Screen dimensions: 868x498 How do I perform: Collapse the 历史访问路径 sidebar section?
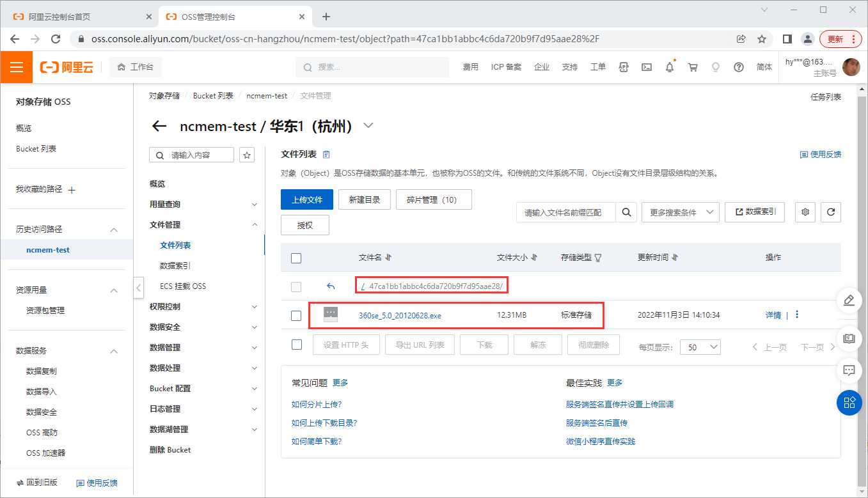point(114,230)
